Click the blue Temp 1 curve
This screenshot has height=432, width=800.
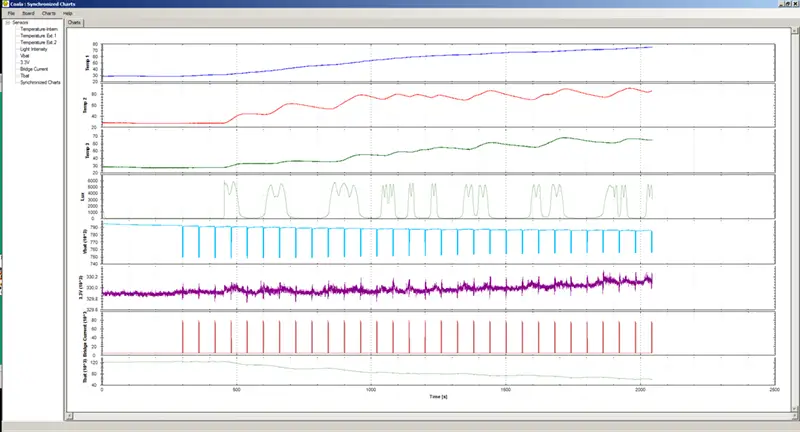377,60
